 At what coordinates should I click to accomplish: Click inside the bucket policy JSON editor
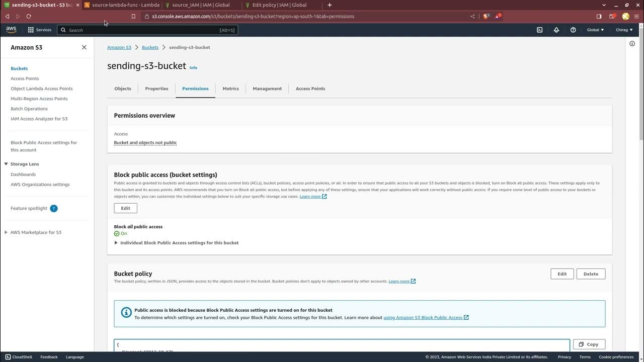point(342,345)
